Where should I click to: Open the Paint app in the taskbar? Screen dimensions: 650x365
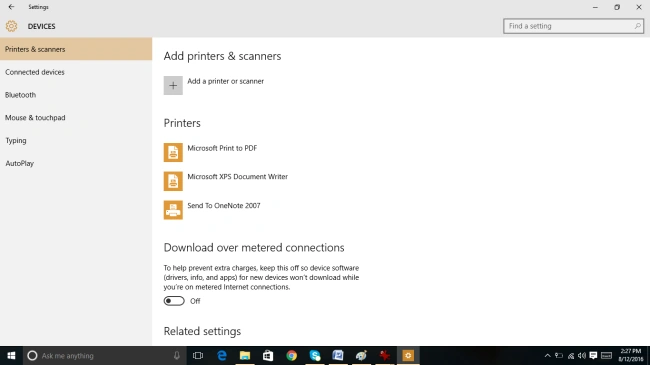point(361,355)
